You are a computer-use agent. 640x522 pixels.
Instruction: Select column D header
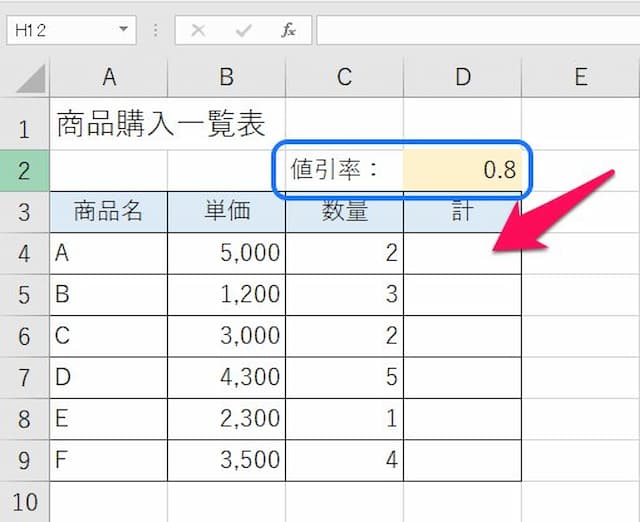(x=462, y=77)
